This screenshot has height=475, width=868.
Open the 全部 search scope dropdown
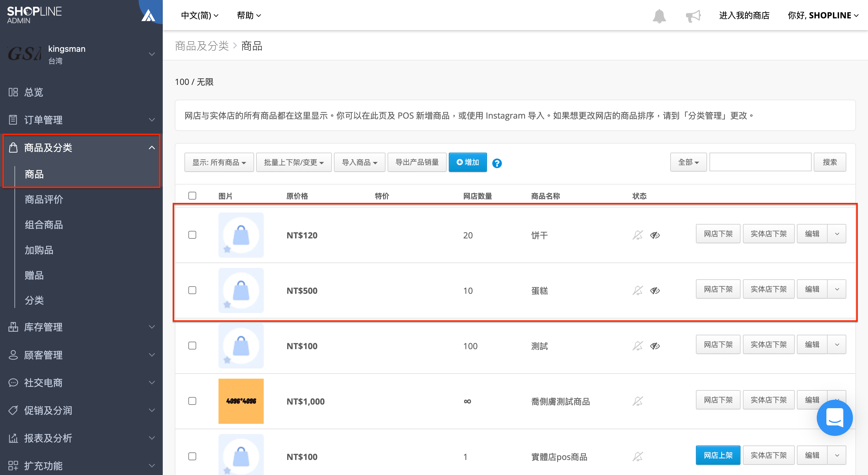[688, 162]
